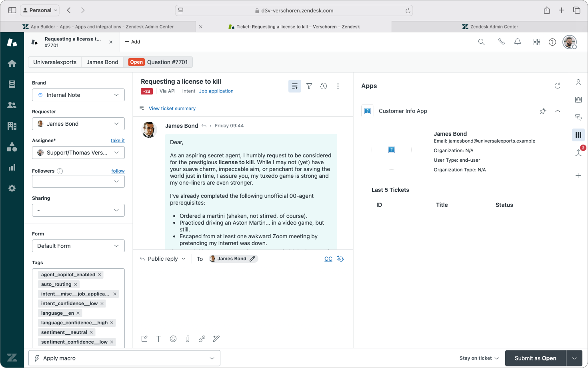Image resolution: width=588 pixels, height=368 pixels.
Task: Open the Stay on ticket dropdown
Action: point(479,358)
